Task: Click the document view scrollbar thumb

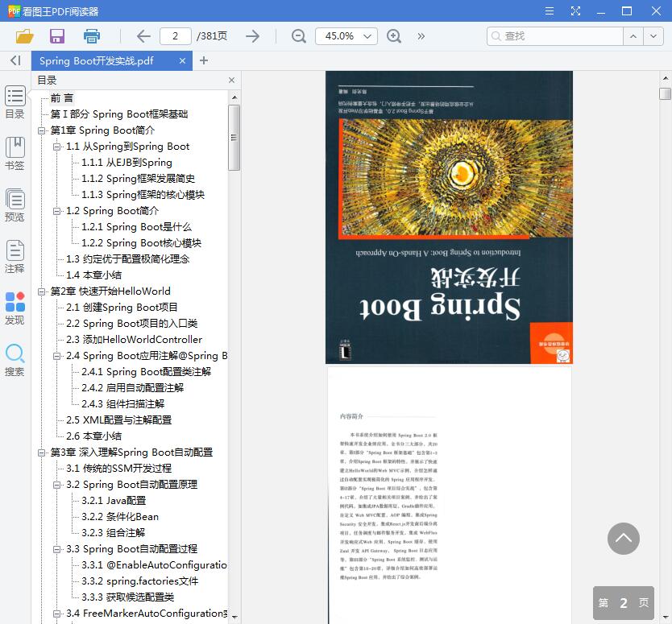Action: (665, 93)
